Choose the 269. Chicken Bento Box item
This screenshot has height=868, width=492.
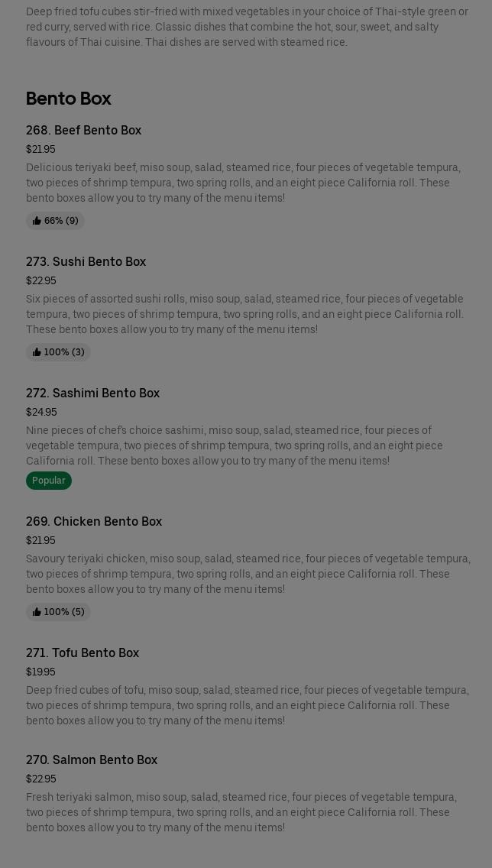pyautogui.click(x=94, y=522)
